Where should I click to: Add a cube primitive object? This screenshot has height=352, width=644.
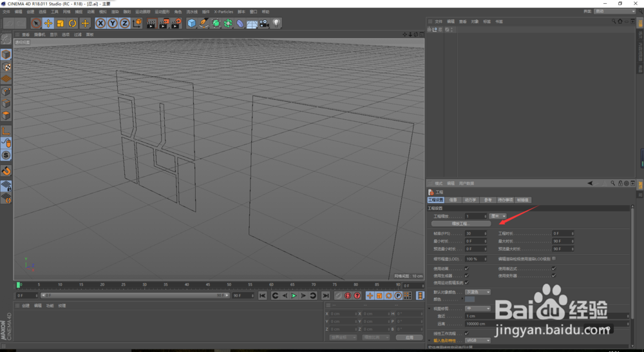pyautogui.click(x=192, y=23)
